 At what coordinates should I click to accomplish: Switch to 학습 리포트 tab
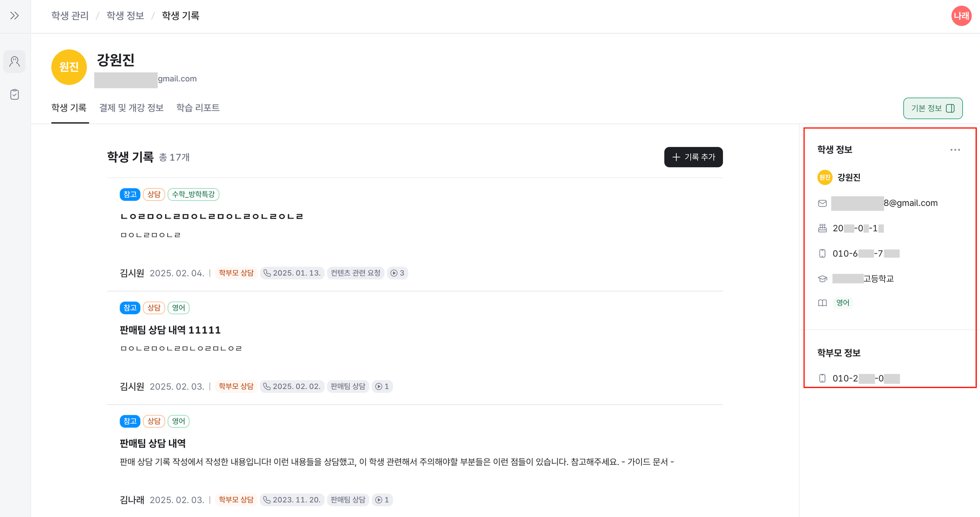point(198,108)
